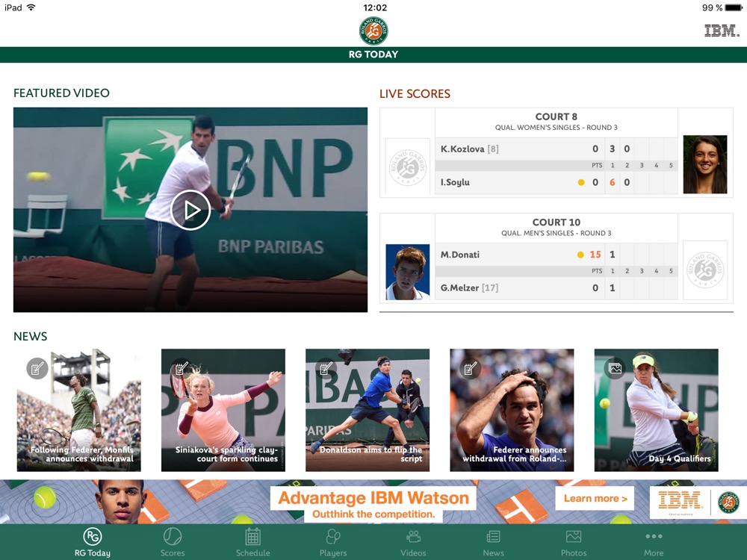The width and height of the screenshot is (747, 560).
Task: Open the Scores tab icon
Action: (x=173, y=537)
